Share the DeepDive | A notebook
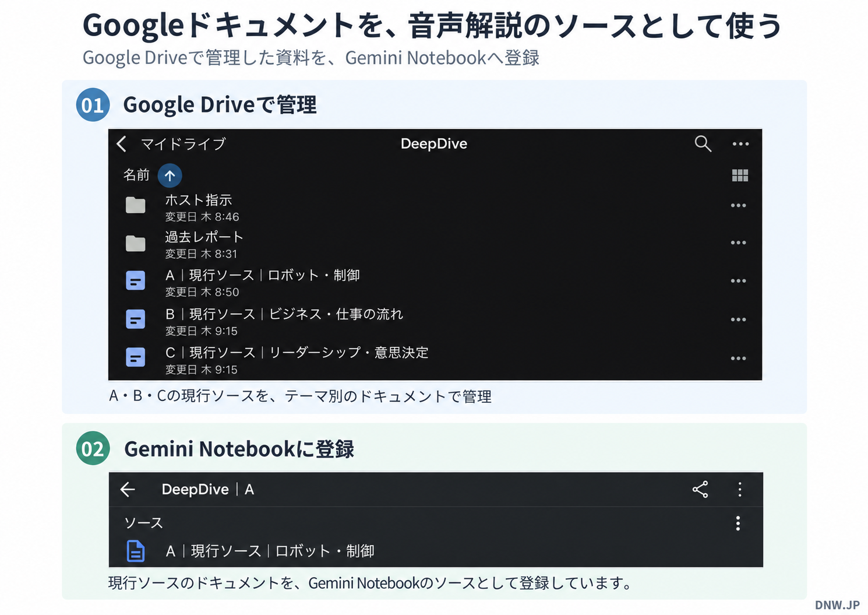The width and height of the screenshot is (868, 615). tap(700, 490)
